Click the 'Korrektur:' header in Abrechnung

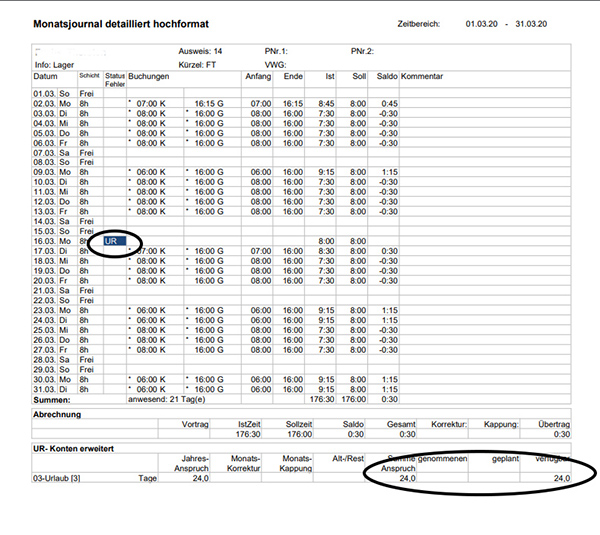(x=449, y=424)
